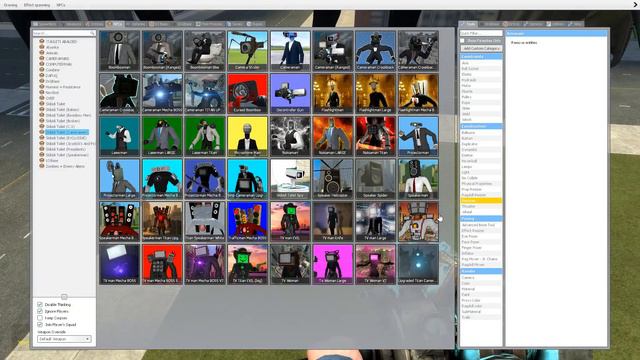Spawn the Noiseman Titan NPC
This screenshot has width=640, height=360.
(375, 136)
